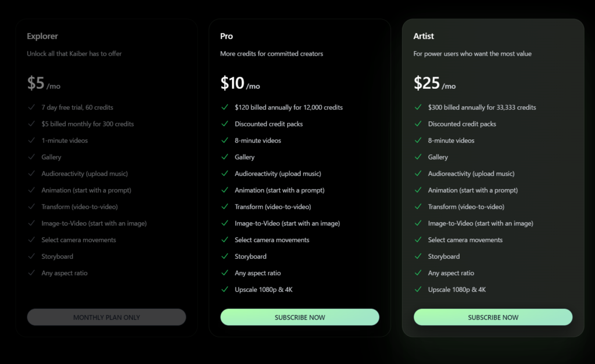The height and width of the screenshot is (364, 595).
Task: Click Subscribe Now under the Pro plan
Action: (300, 317)
